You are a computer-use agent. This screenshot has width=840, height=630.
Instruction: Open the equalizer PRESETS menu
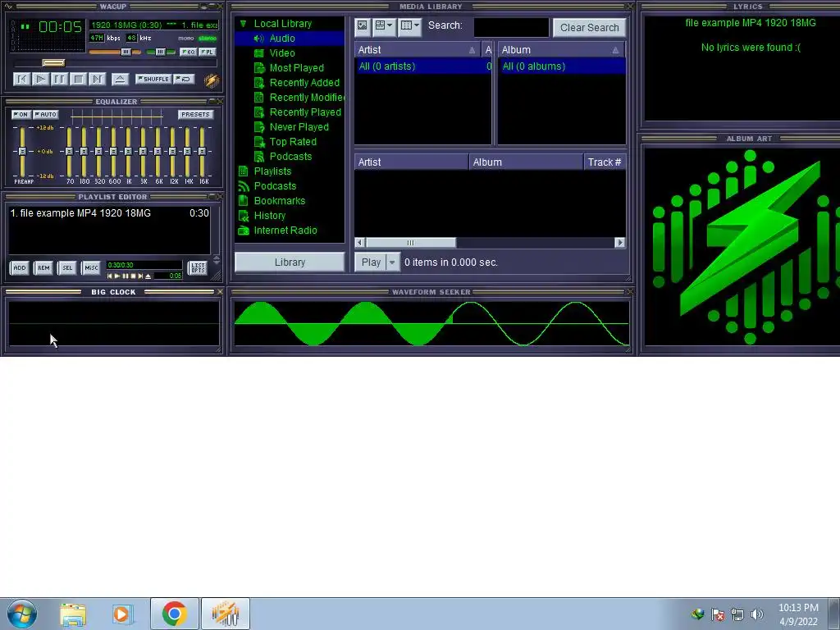click(195, 115)
